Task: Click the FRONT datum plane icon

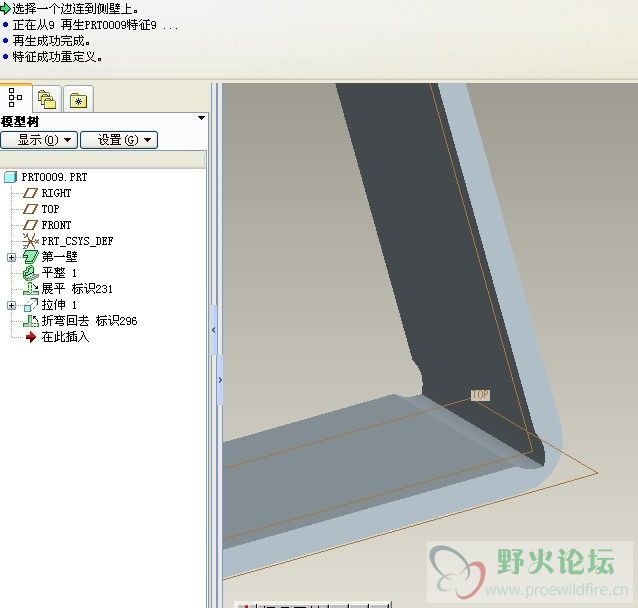Action: [31, 225]
